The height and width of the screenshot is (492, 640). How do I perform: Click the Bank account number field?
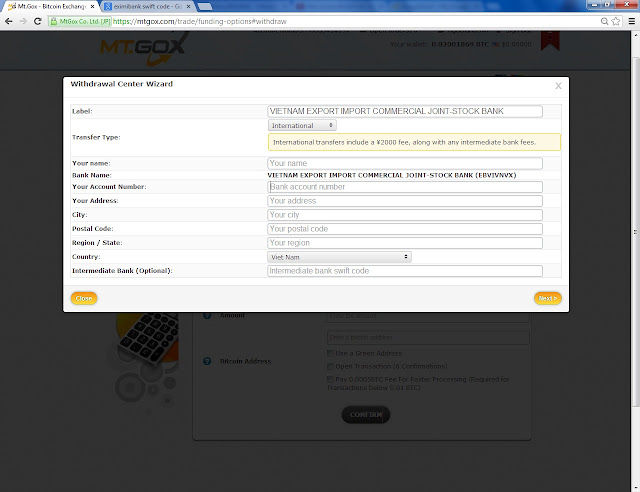point(405,187)
